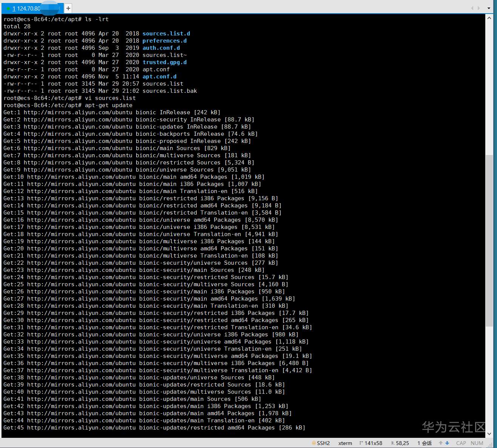This screenshot has height=448, width=497.
Task: Click the 'total 28' output line
Action: [17, 26]
